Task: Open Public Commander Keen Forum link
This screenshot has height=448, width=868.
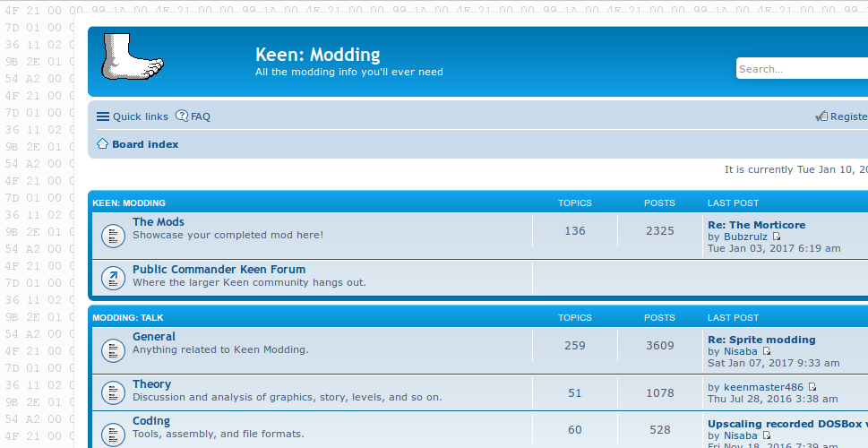Action: click(x=219, y=269)
